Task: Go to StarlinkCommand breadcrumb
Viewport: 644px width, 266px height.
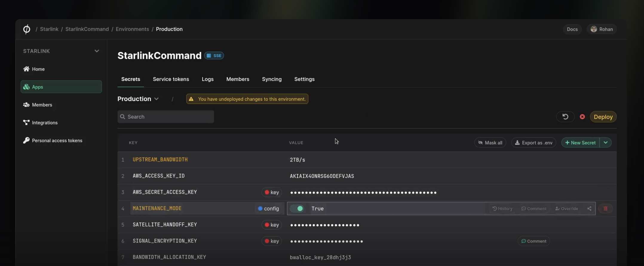Action: pos(87,29)
